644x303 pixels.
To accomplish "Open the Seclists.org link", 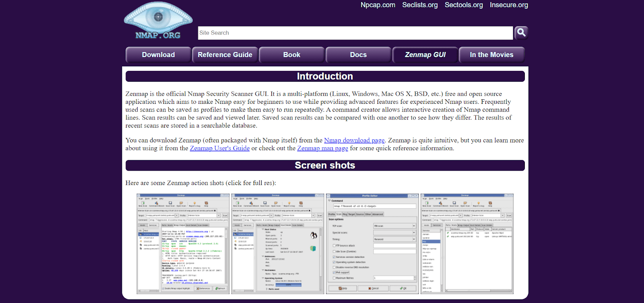I will [x=420, y=5].
